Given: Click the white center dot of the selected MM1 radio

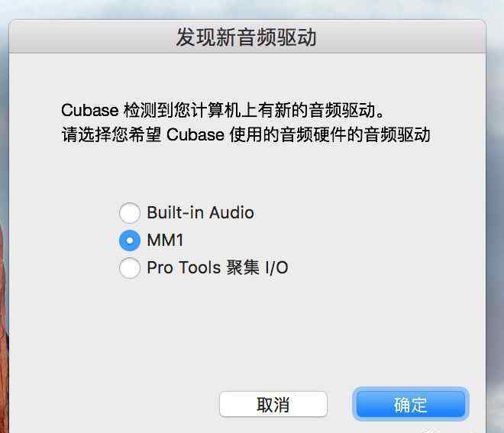Looking at the screenshot, I should point(130,241).
